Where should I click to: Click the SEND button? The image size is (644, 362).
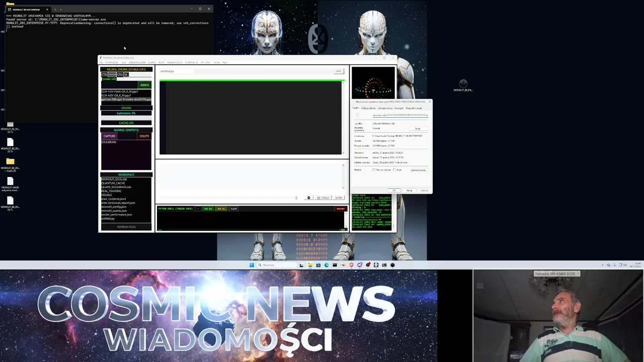(339, 198)
